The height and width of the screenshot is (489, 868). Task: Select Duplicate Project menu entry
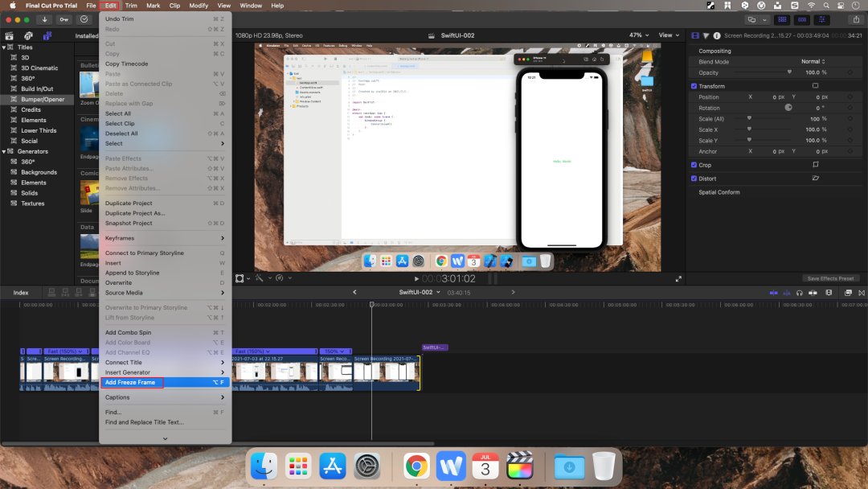[x=129, y=203]
